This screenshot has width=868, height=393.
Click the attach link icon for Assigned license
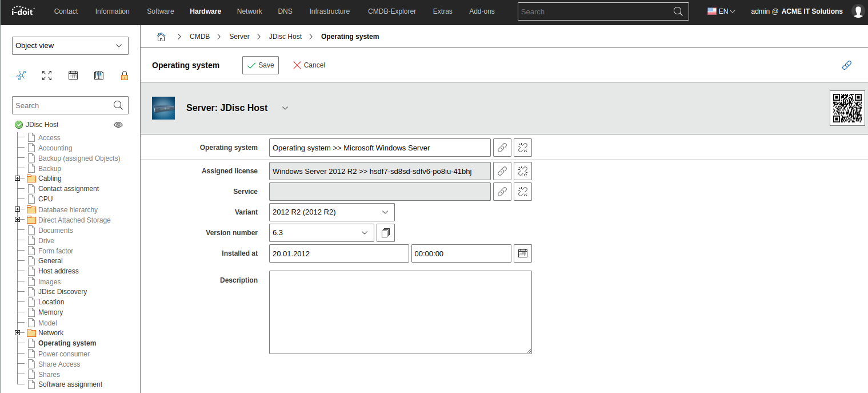502,171
